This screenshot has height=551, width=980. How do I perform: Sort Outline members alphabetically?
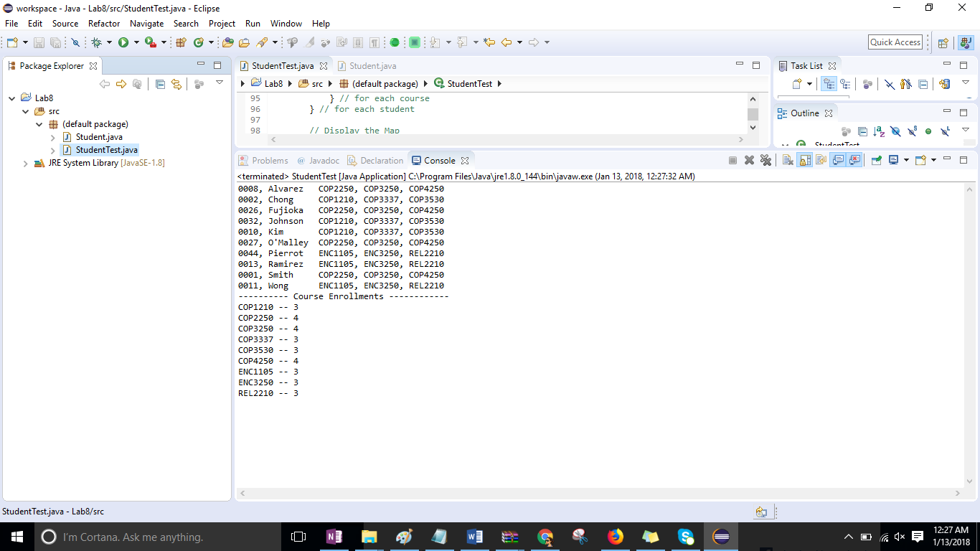879,132
